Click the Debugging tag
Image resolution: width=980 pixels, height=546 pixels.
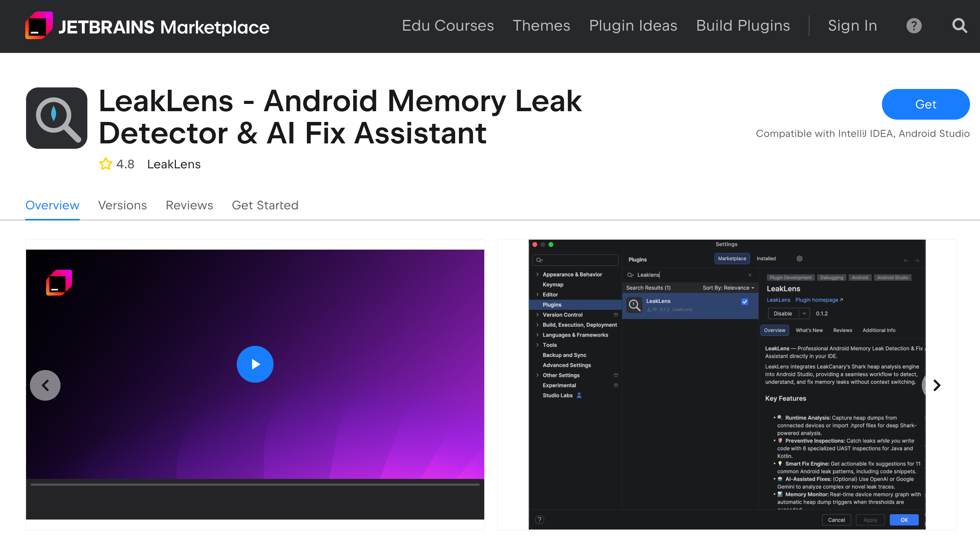tap(831, 278)
